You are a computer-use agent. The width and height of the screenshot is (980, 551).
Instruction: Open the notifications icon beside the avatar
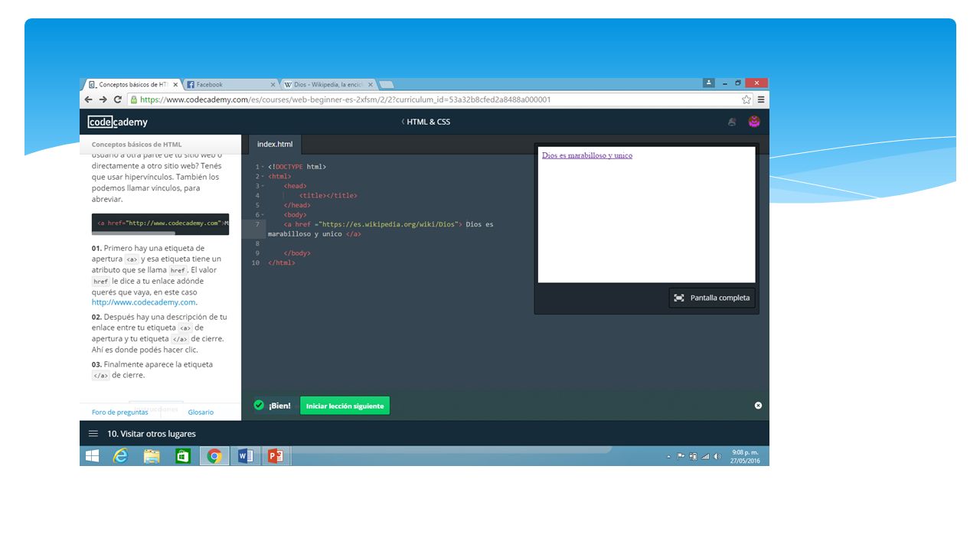pos(732,122)
